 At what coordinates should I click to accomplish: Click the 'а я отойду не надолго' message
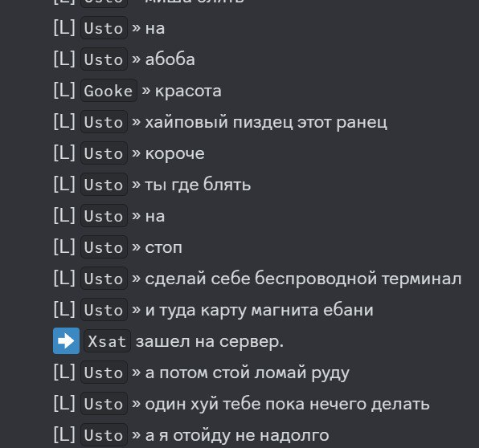pyautogui.click(x=237, y=435)
